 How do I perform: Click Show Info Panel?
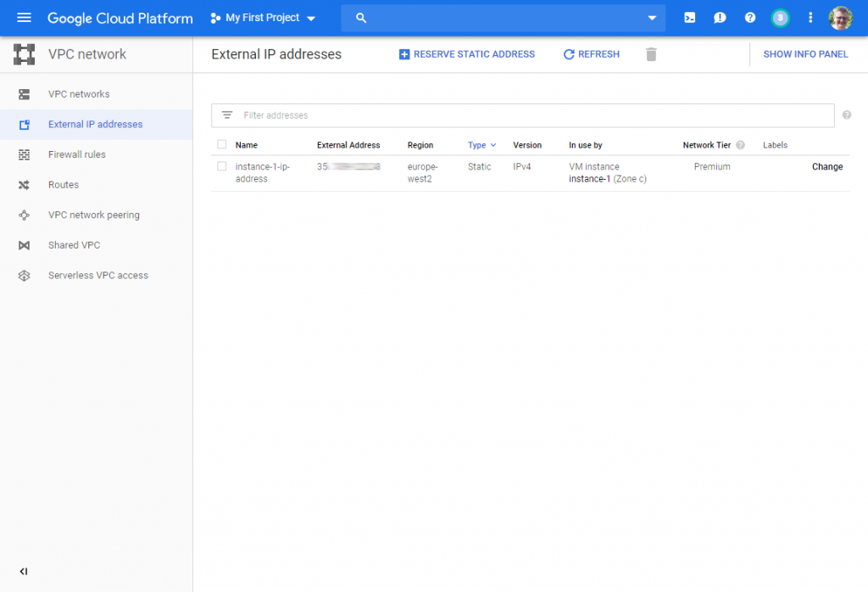805,54
